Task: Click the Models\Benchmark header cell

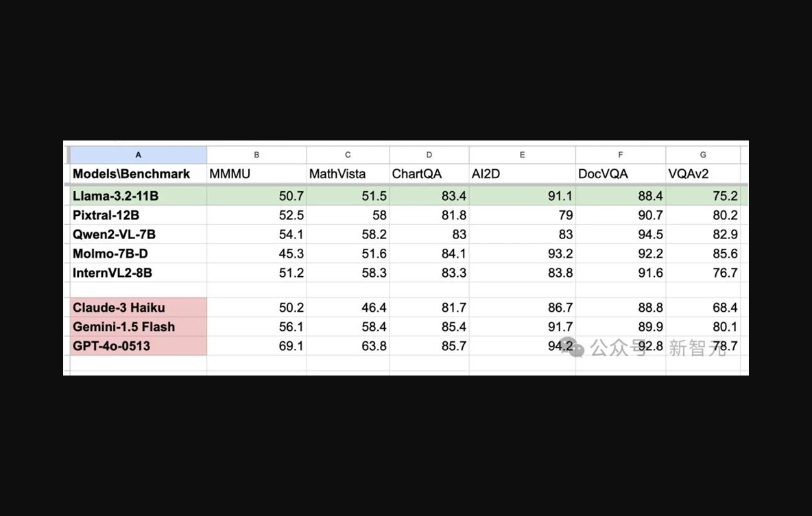Action: pos(132,174)
